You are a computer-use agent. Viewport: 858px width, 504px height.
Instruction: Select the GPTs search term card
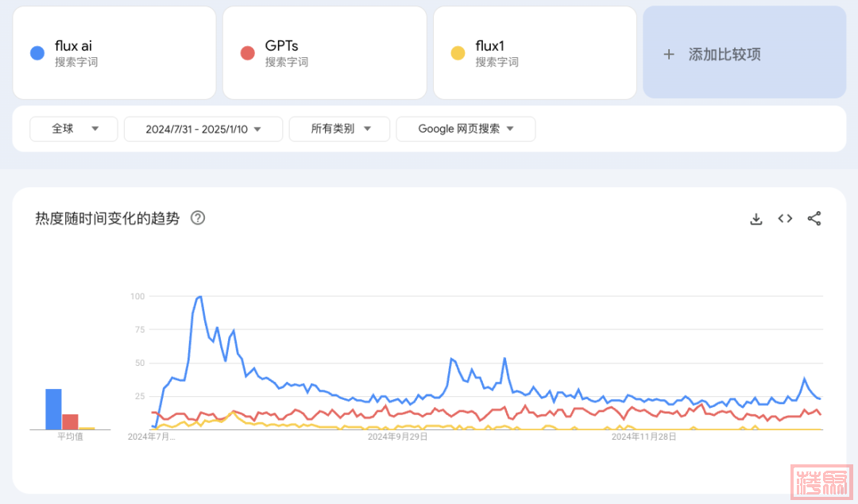click(324, 53)
